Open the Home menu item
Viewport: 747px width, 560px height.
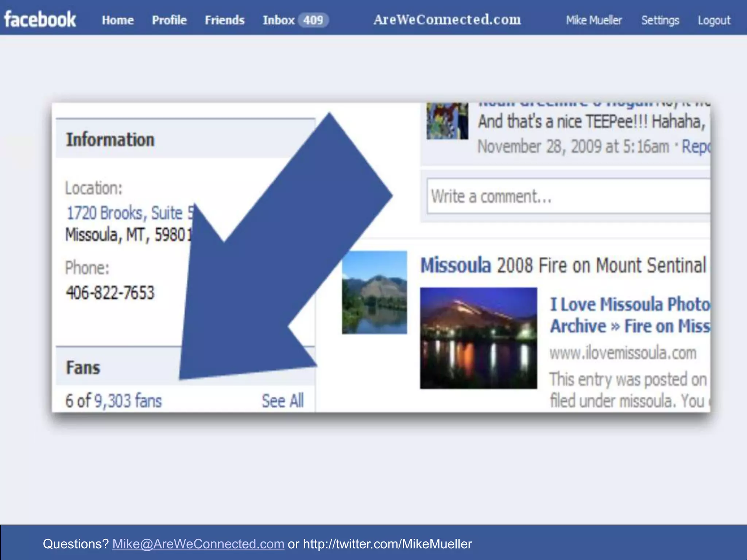tap(118, 20)
